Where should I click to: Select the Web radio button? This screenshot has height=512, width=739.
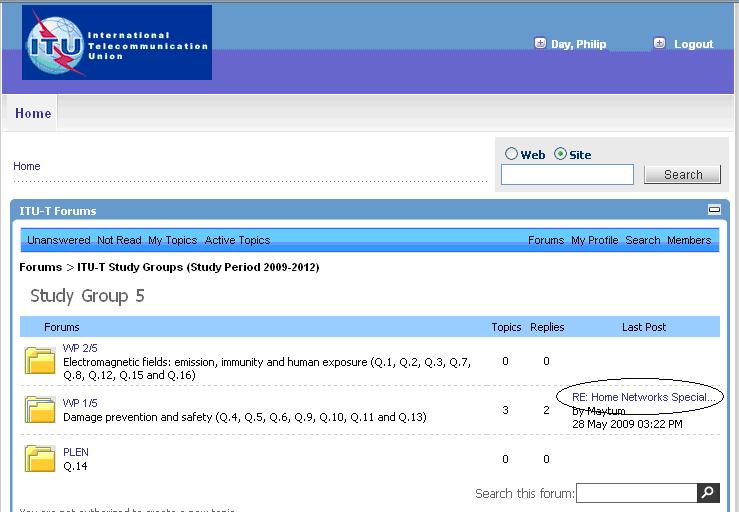(511, 154)
